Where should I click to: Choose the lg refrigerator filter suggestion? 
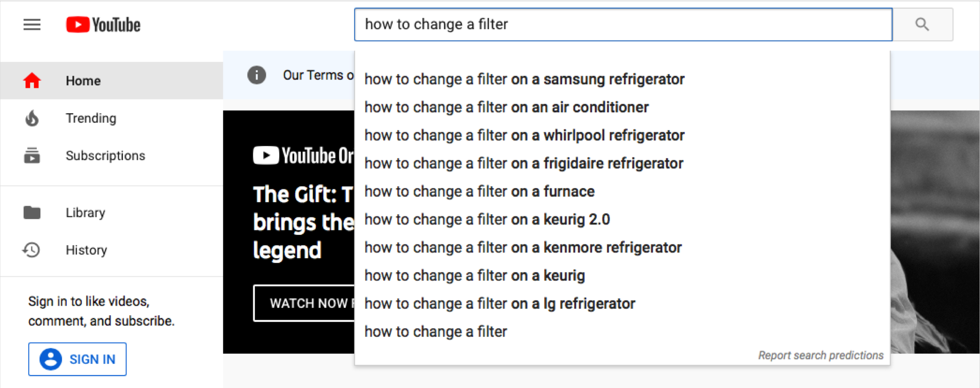coord(499,303)
